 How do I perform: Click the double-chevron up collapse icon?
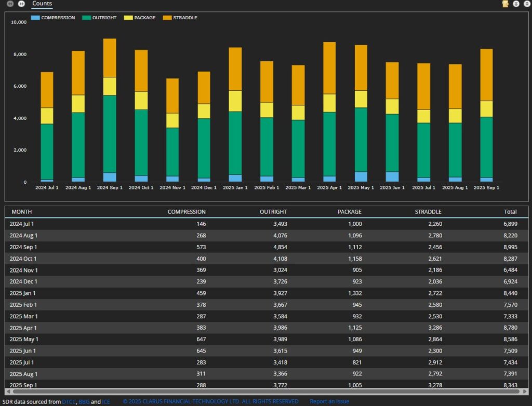tap(526, 4)
